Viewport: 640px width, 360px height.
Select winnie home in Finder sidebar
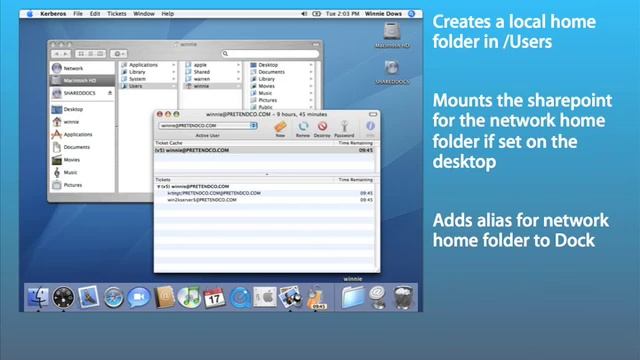pos(82,122)
